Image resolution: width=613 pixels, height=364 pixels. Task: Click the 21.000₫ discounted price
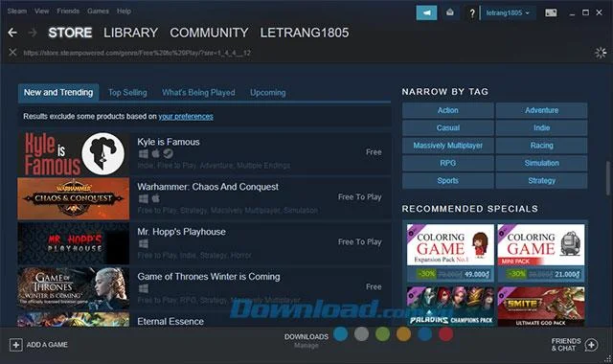(567, 275)
